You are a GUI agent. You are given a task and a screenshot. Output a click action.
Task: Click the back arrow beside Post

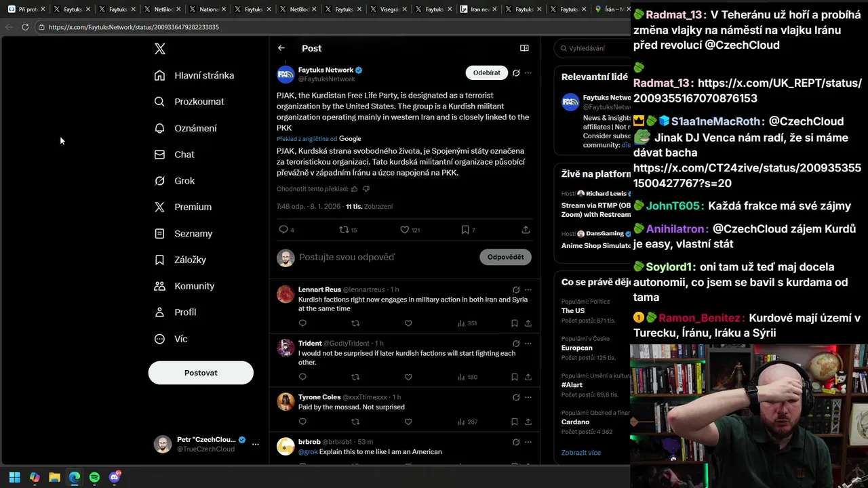pyautogui.click(x=281, y=48)
